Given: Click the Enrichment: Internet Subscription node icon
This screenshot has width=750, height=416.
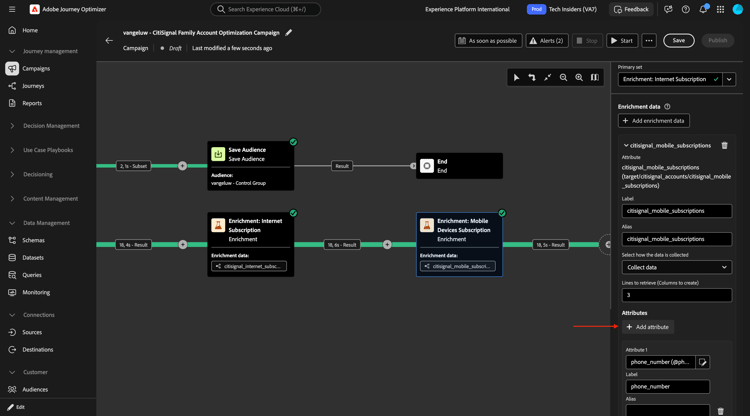Looking at the screenshot, I should click(x=218, y=225).
